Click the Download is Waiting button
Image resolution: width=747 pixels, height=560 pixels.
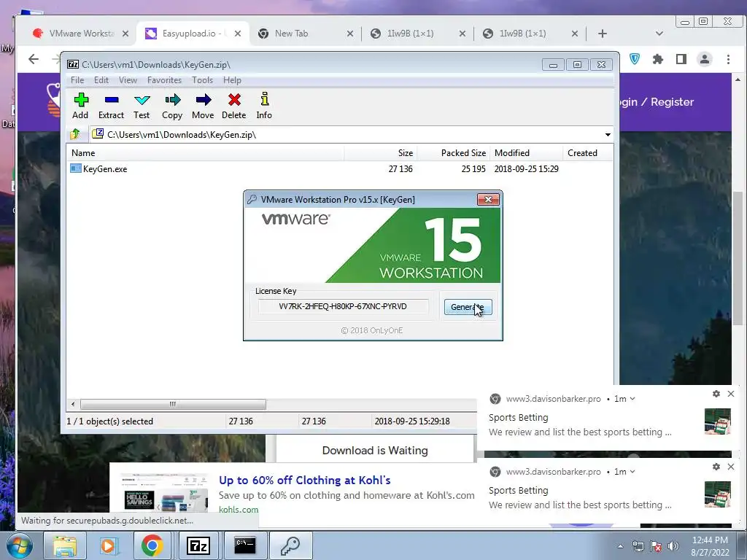coord(375,450)
